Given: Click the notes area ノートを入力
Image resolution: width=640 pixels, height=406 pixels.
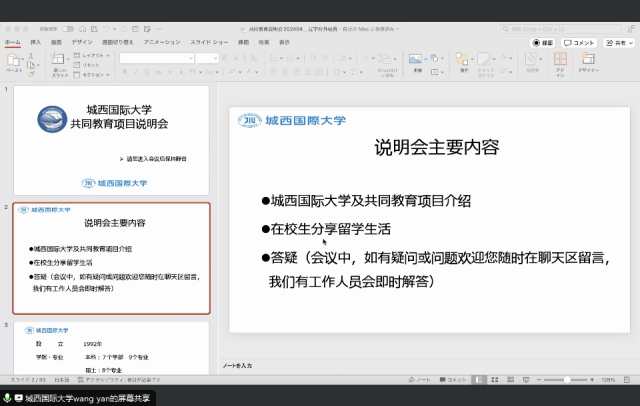Looking at the screenshot, I should coord(237,366).
